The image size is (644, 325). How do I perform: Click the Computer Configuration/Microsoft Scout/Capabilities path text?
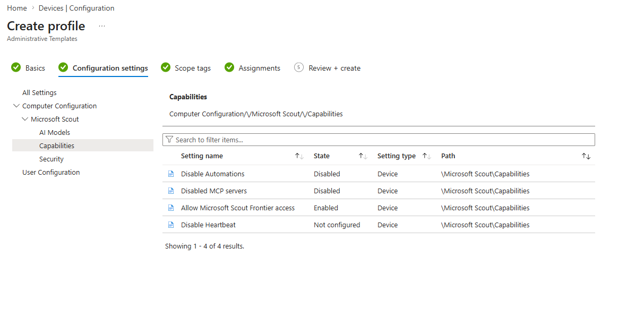point(256,114)
